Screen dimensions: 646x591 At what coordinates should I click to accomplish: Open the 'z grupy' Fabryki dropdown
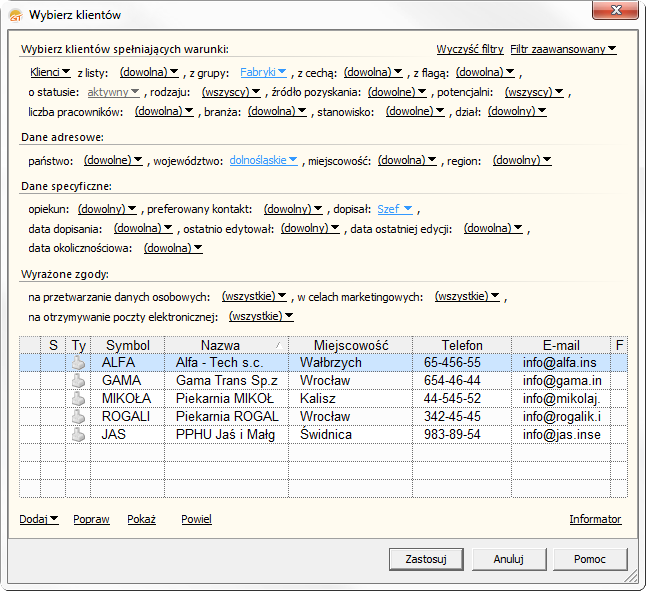click(x=264, y=72)
